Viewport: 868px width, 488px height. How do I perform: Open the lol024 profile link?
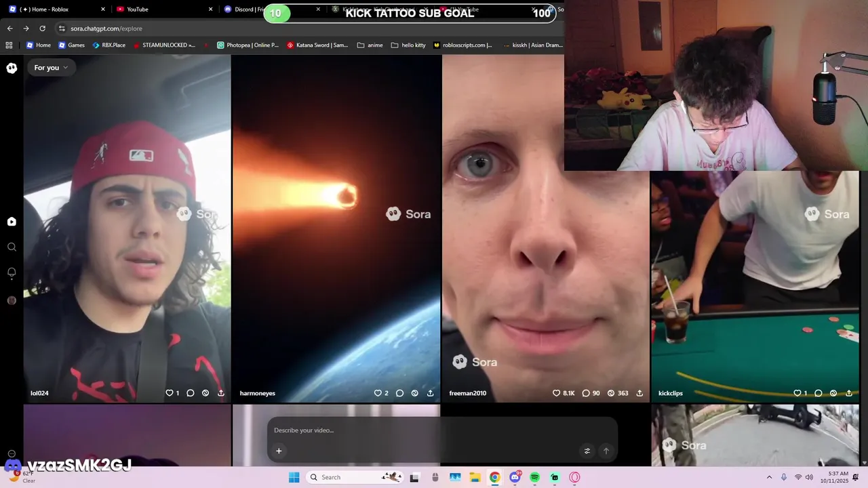(x=39, y=393)
